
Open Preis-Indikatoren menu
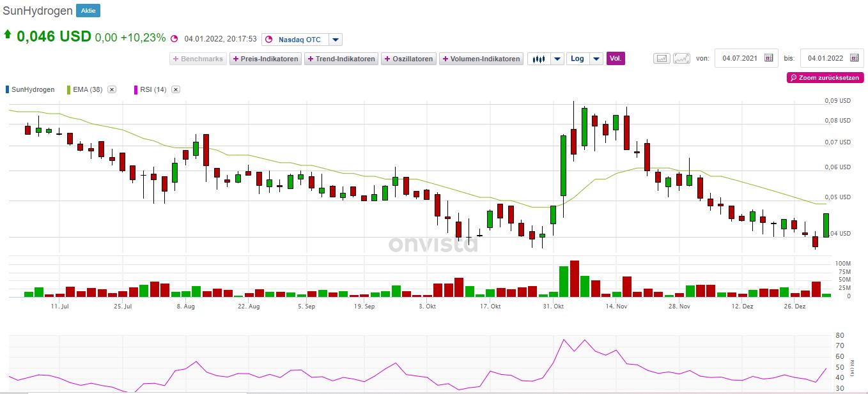tap(265, 59)
